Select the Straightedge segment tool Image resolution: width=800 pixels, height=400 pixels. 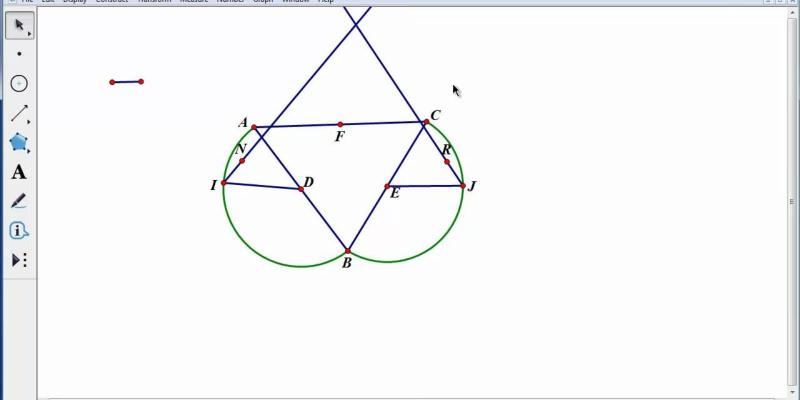19,113
